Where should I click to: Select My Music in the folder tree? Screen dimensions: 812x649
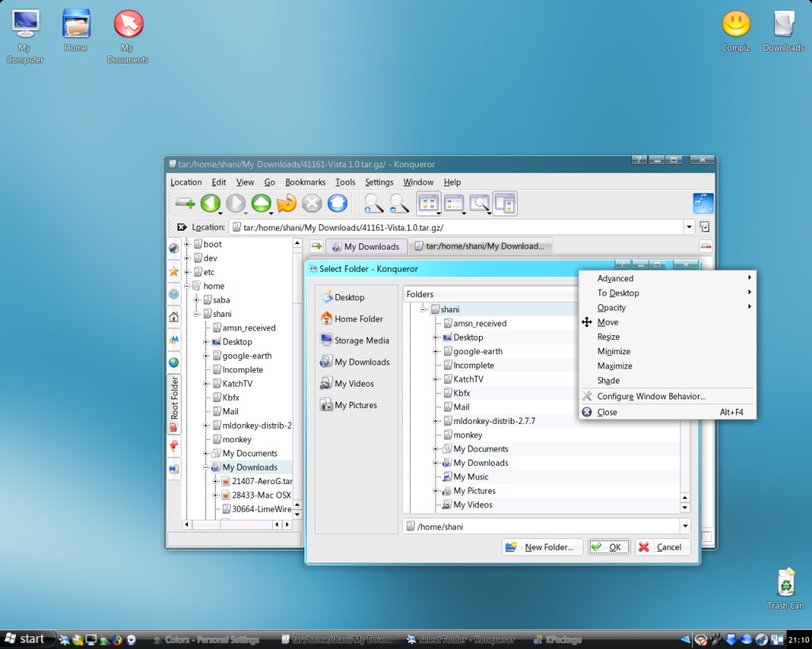tap(471, 477)
